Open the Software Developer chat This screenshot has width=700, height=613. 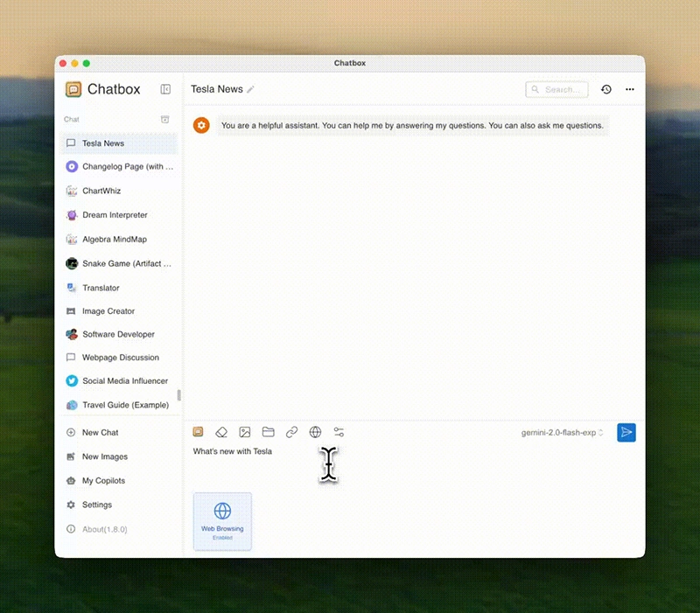point(119,334)
